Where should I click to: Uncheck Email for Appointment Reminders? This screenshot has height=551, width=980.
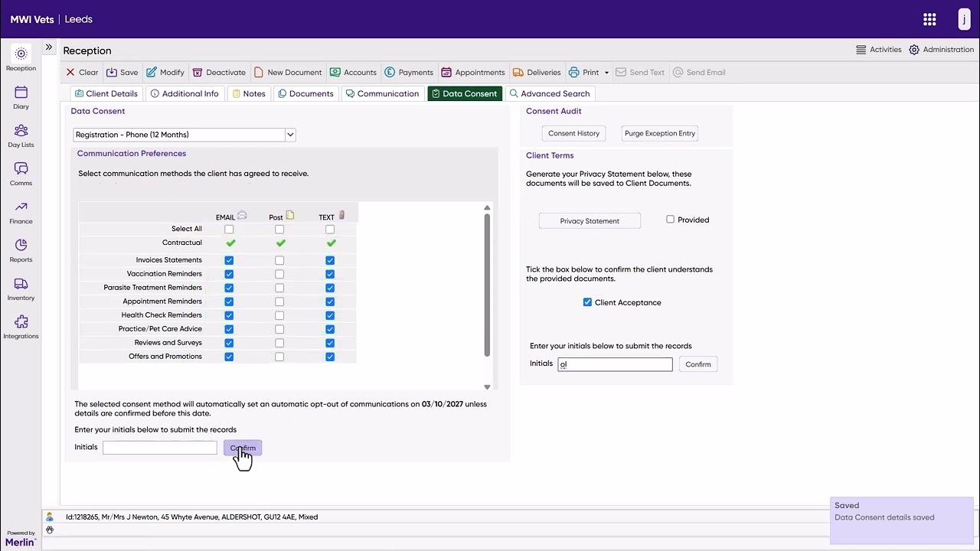coord(229,302)
